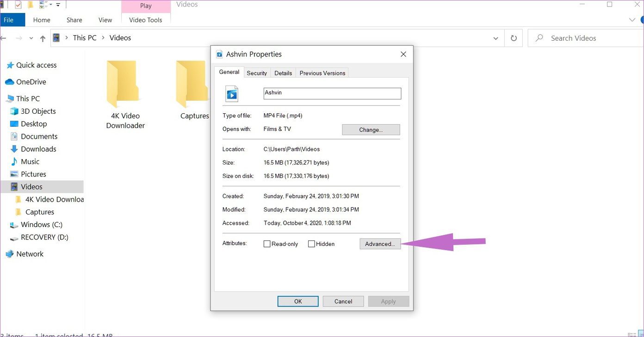This screenshot has width=644, height=337.
Task: Open the Previous Versions tab
Action: (322, 73)
